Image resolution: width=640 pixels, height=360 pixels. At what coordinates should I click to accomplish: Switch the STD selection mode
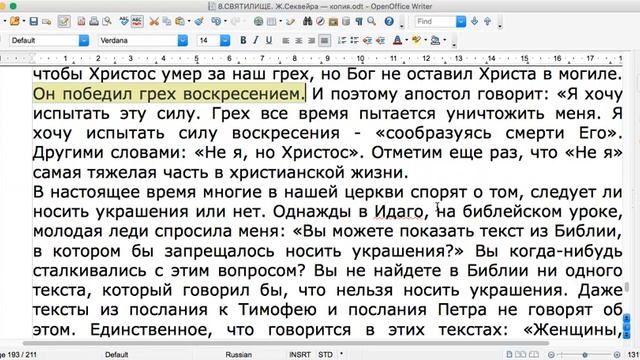tap(325, 355)
